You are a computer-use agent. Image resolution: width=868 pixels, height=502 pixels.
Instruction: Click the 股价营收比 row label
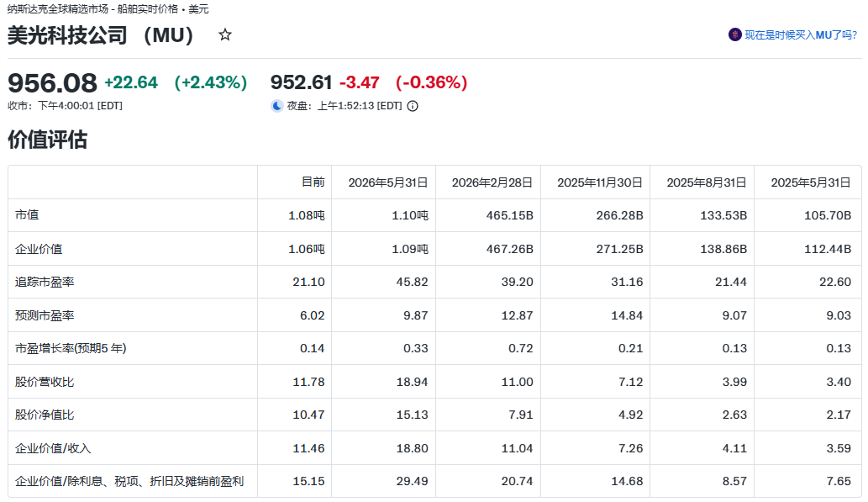tap(45, 382)
